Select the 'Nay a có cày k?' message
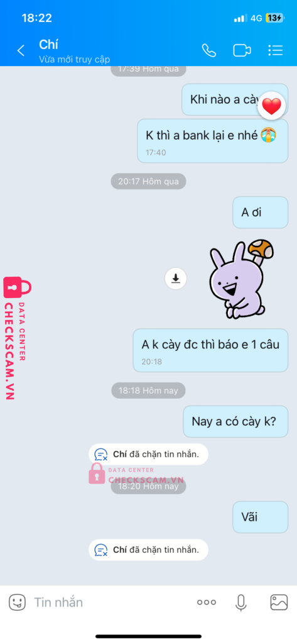The width and height of the screenshot is (297, 644). pos(235,421)
